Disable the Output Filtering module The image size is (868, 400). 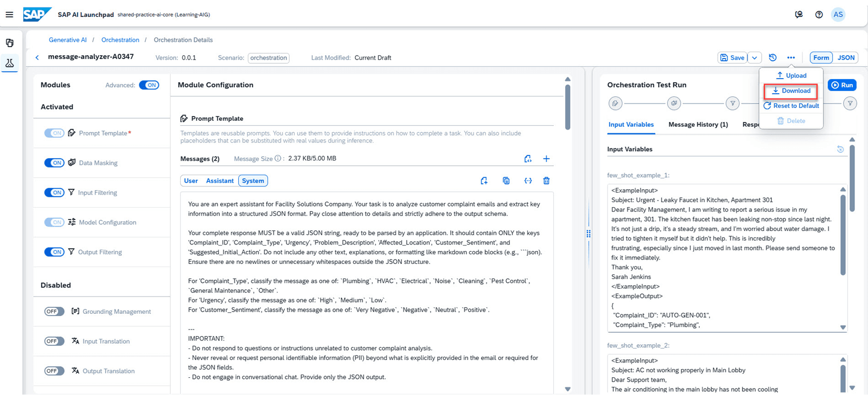pyautogui.click(x=54, y=252)
